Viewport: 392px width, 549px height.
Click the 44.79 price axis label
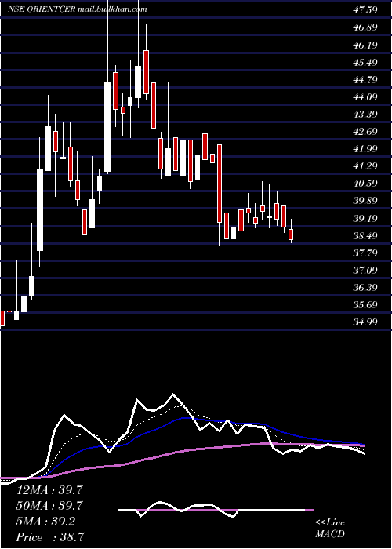[365, 79]
